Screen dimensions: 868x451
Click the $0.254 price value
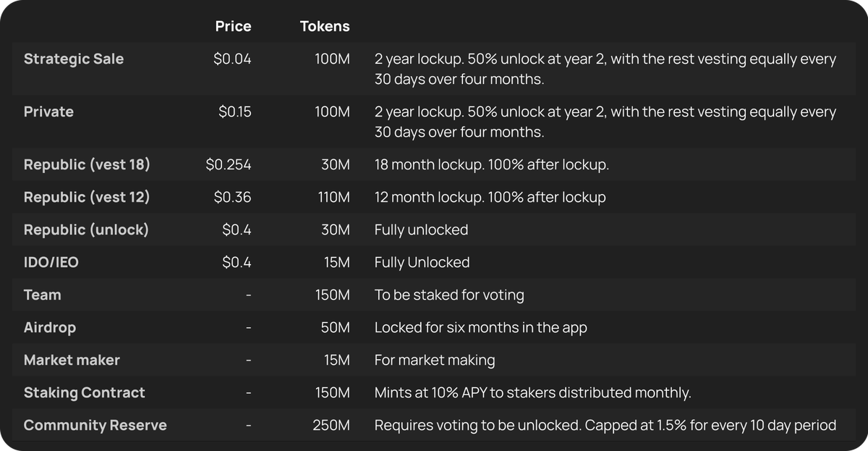[229, 165]
